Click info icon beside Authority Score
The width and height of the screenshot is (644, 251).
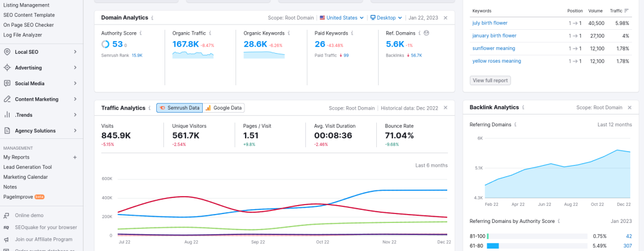point(141,33)
